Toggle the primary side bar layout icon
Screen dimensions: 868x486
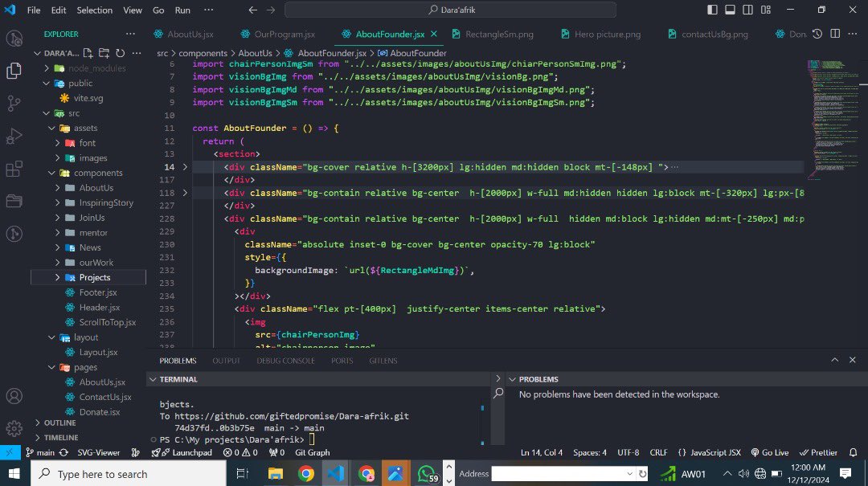click(x=712, y=10)
